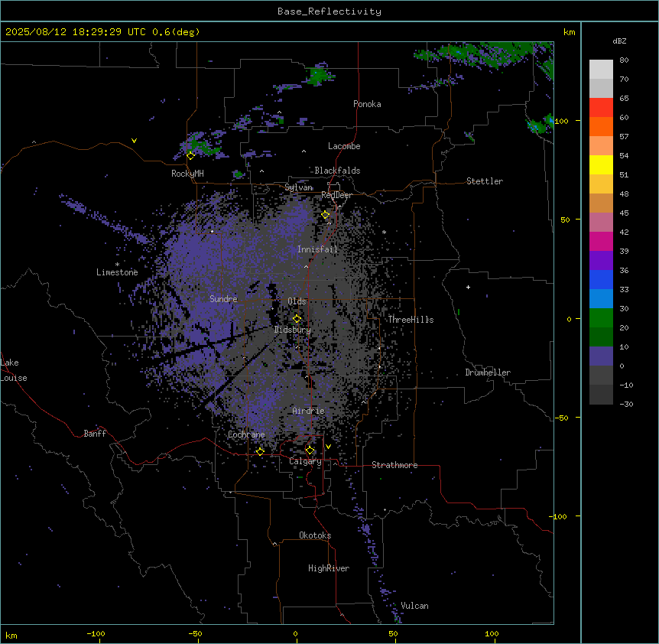
Task: Select the purple 39-36 dBZ legend color
Action: point(601,261)
